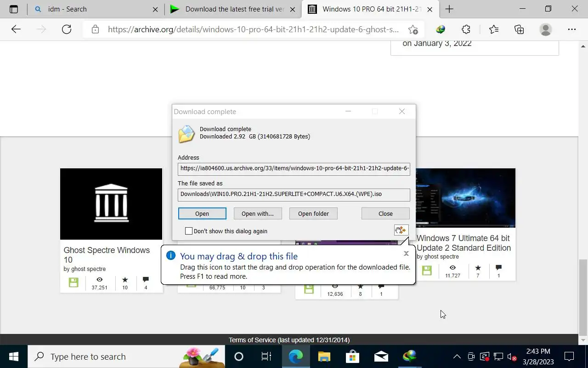
Task: Click the scrollbar up arrow
Action: pos(583,46)
